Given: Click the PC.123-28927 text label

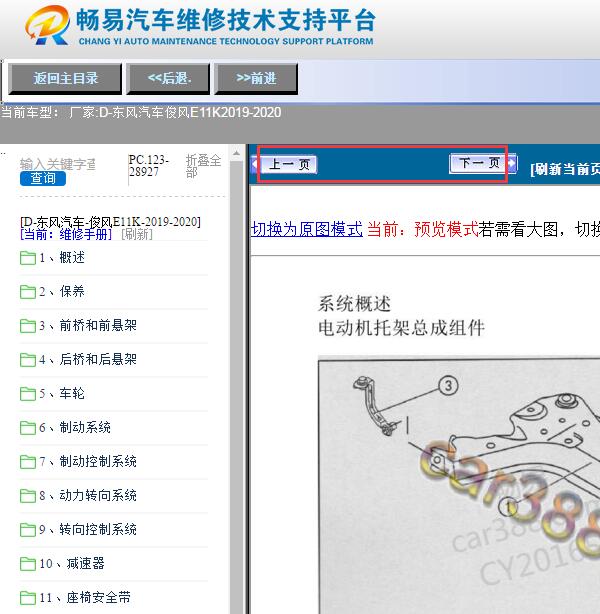Looking at the screenshot, I should [149, 166].
